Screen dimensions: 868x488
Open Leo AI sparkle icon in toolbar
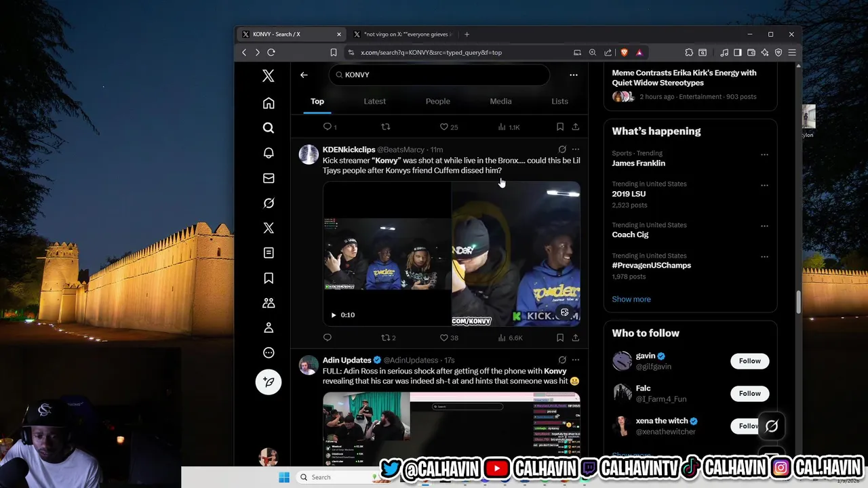[765, 52]
